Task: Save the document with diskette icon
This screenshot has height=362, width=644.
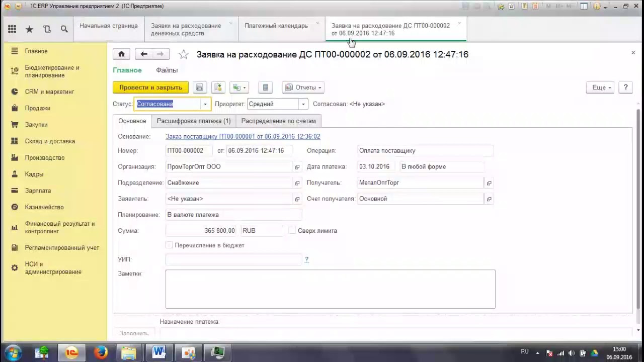Action: pos(200,87)
